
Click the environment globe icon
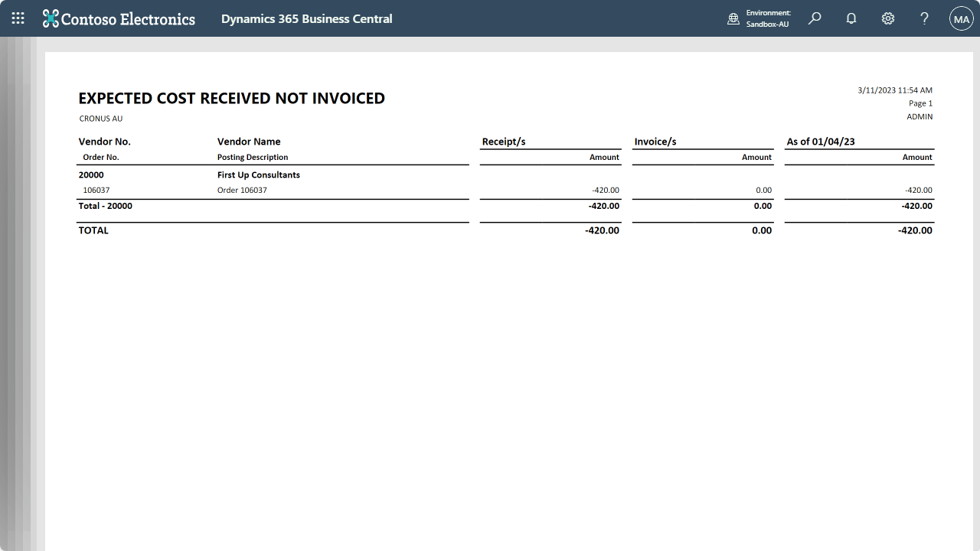pyautogui.click(x=733, y=18)
